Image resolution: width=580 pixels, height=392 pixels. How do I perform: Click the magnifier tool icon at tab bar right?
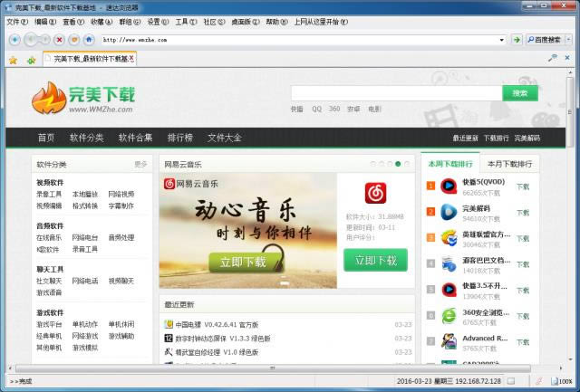[553, 58]
